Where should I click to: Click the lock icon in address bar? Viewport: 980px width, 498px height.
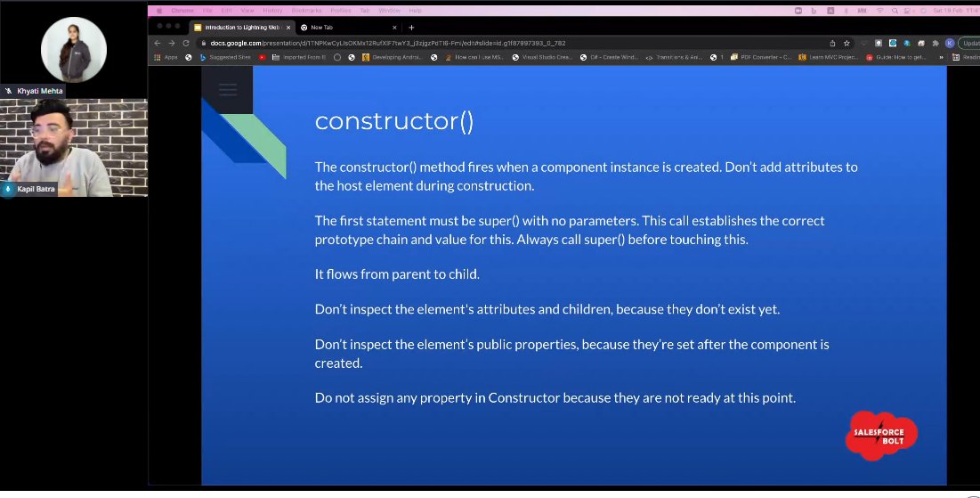click(204, 43)
